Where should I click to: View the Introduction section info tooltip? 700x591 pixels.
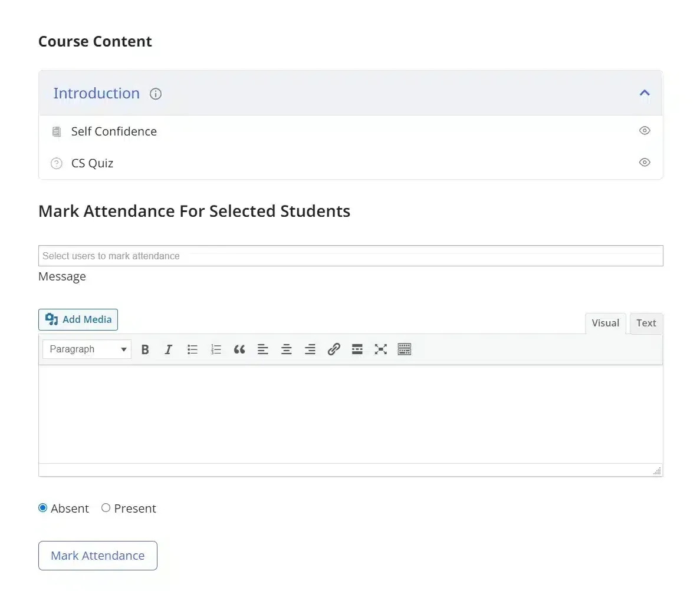pos(155,93)
